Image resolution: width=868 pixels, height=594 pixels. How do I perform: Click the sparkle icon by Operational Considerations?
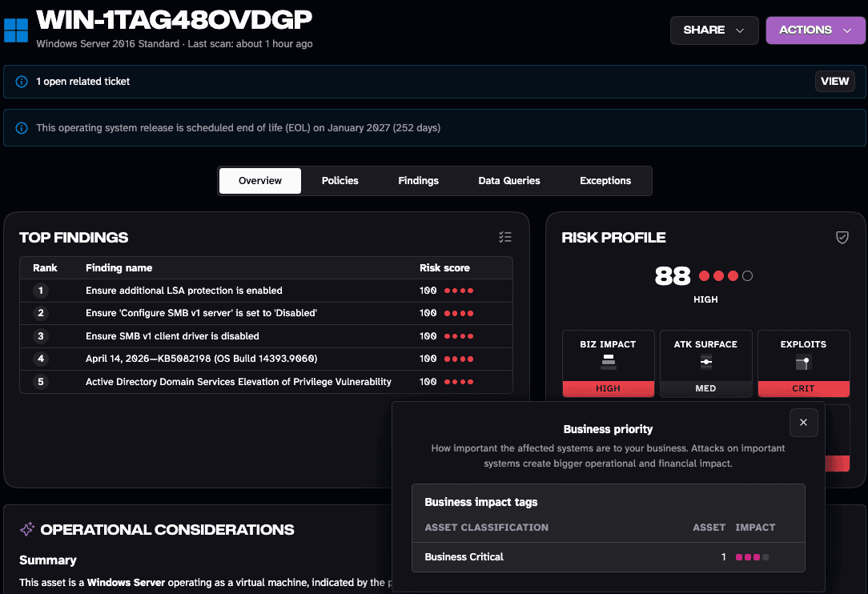27,529
